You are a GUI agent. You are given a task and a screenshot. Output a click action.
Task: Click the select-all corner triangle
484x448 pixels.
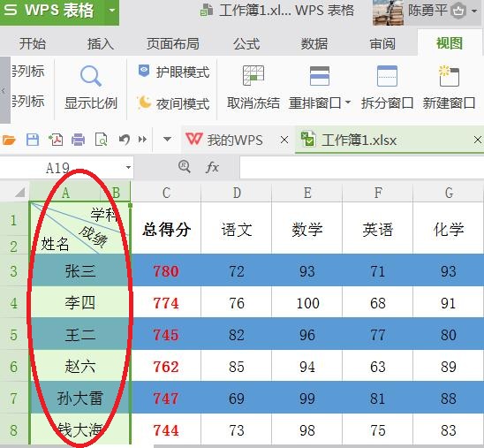[x=19, y=193]
